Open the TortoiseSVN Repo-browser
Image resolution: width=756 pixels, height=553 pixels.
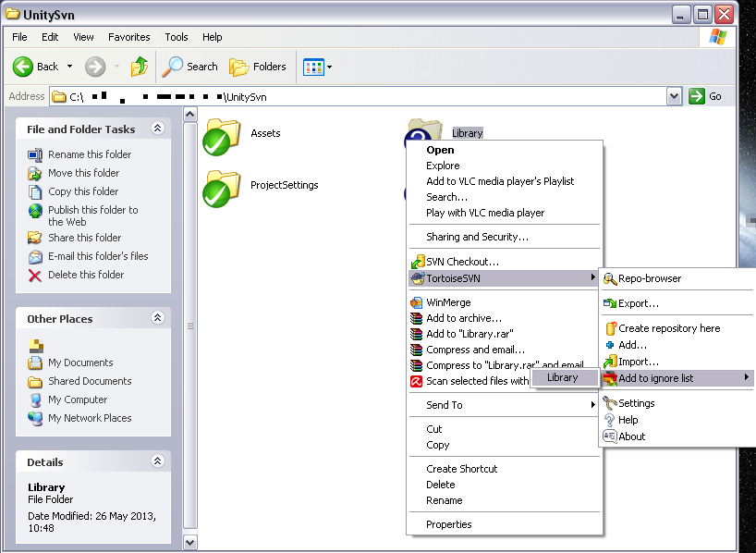coord(649,278)
